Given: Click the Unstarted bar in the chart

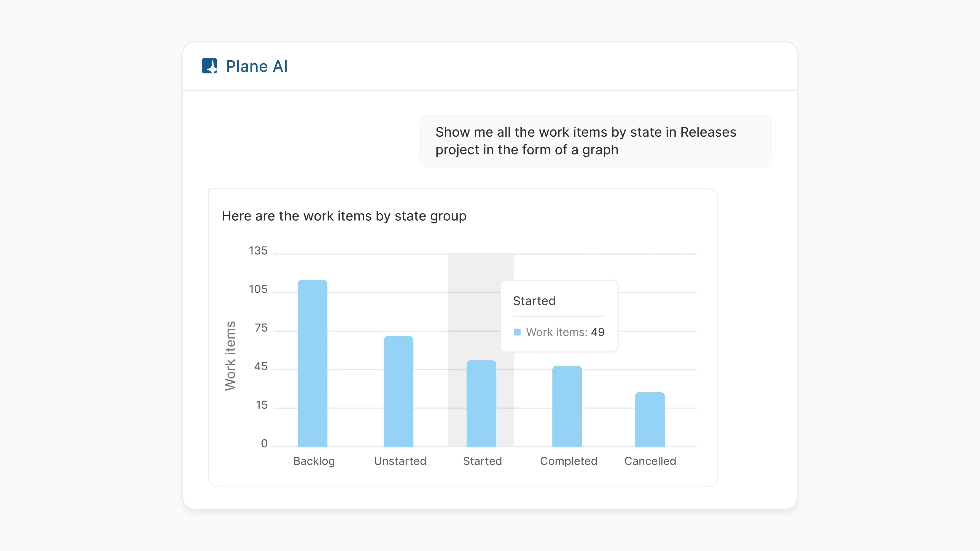Looking at the screenshot, I should [x=398, y=392].
